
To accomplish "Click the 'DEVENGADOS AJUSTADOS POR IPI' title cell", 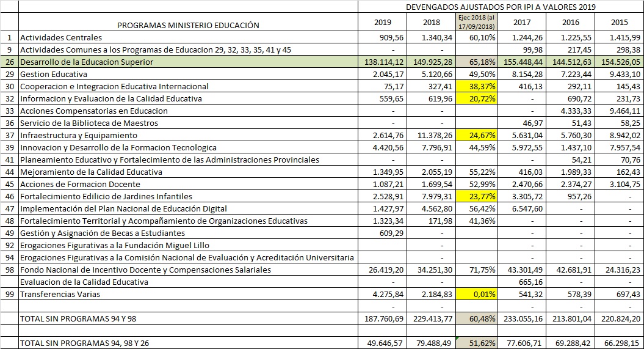I will click(501, 7).
